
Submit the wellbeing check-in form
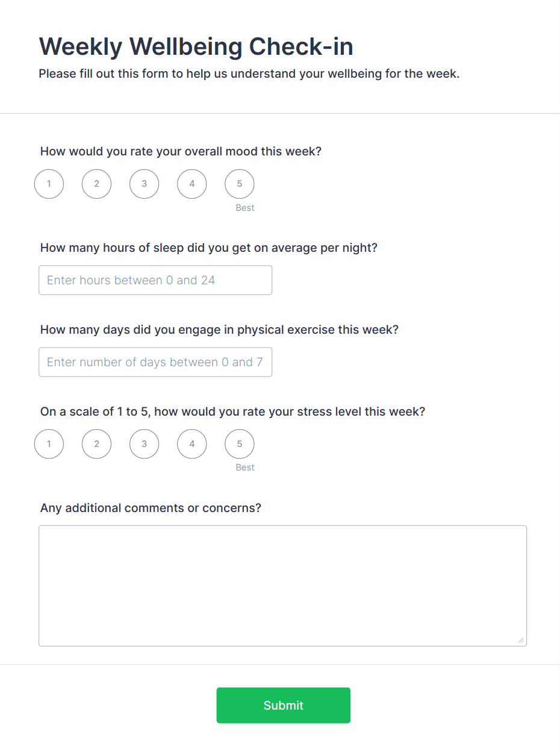pyautogui.click(x=283, y=705)
